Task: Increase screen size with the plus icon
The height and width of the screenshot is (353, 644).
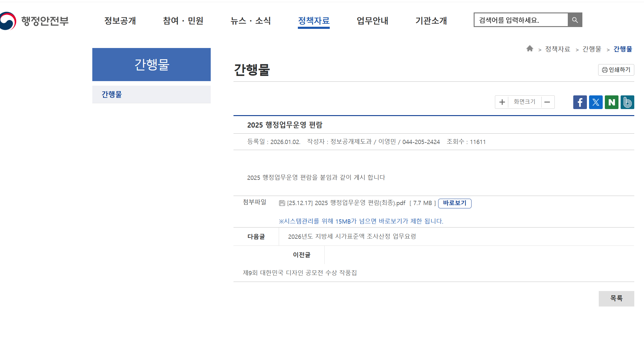Action: (x=502, y=102)
